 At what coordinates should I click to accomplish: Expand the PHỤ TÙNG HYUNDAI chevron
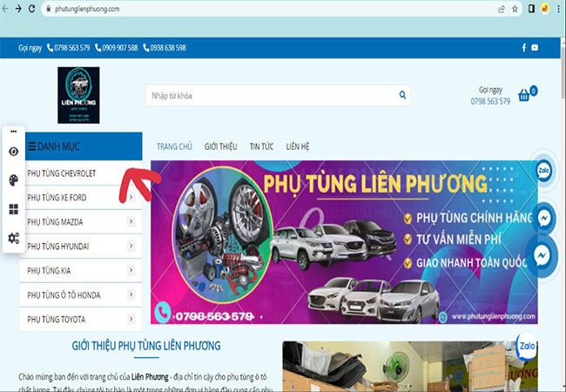coord(131,246)
